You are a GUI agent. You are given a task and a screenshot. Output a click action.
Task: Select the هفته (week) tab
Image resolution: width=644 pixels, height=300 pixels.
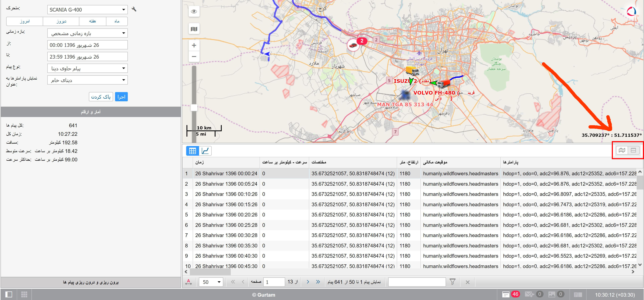(x=93, y=21)
